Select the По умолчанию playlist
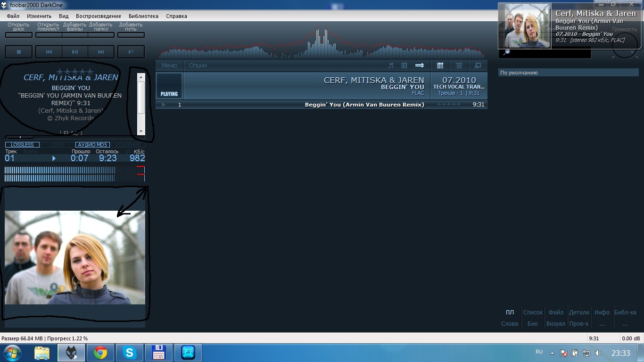The width and height of the screenshot is (644, 362). tap(569, 73)
